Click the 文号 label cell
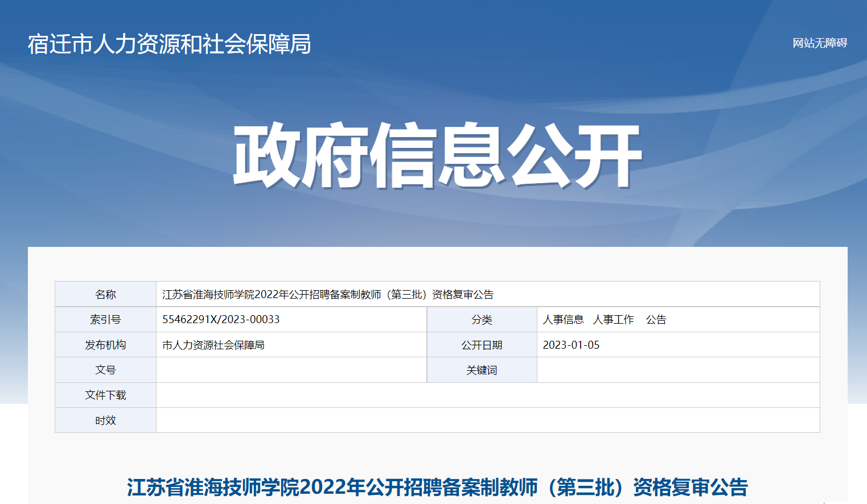Image resolution: width=867 pixels, height=504 pixels. pos(105,370)
